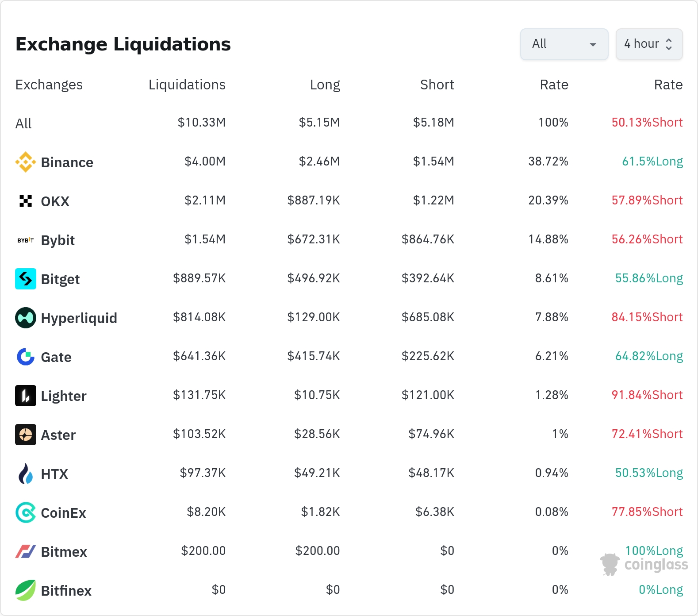This screenshot has width=698, height=616.
Task: Sort by the Short column header
Action: [x=437, y=85]
